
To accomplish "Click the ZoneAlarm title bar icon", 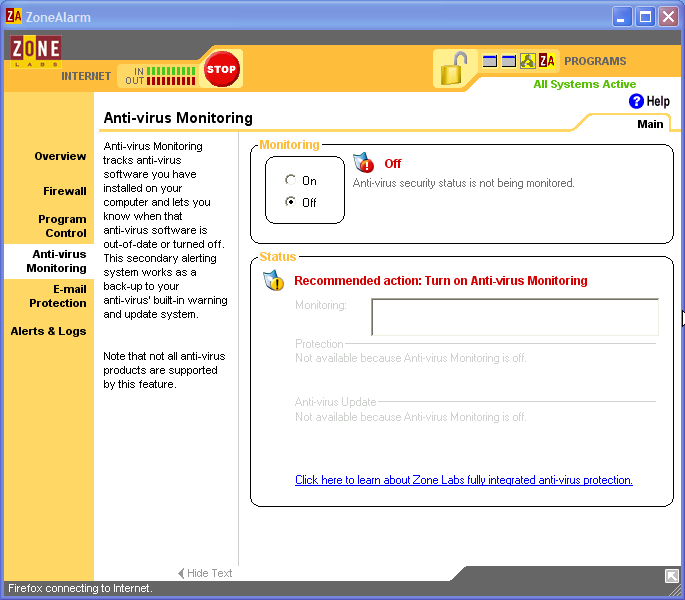I will tap(14, 17).
